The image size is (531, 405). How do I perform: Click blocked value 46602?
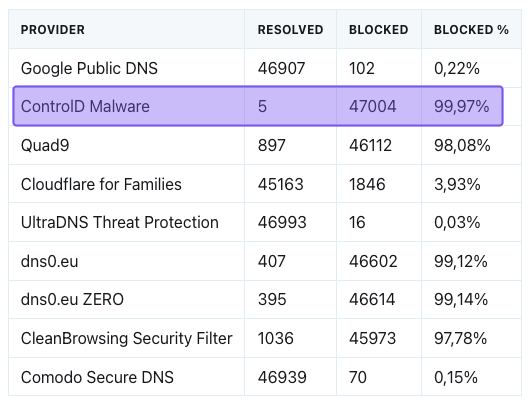tap(373, 261)
